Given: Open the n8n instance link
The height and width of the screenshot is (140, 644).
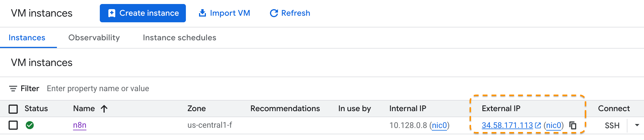Looking at the screenshot, I should pos(80,125).
